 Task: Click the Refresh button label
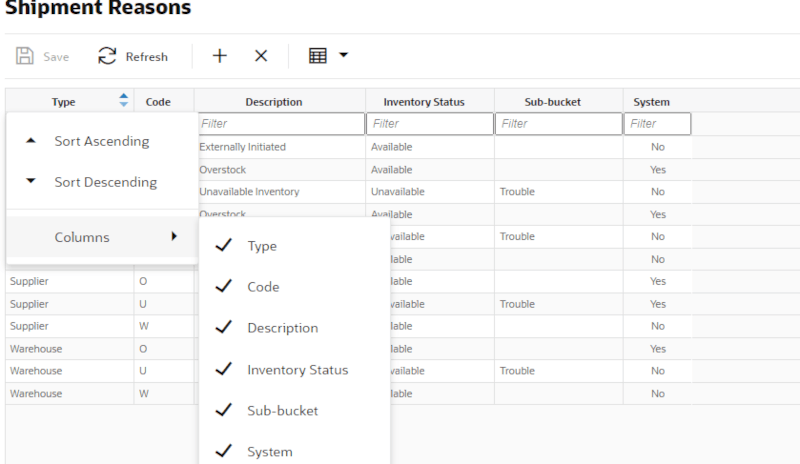[x=146, y=57]
